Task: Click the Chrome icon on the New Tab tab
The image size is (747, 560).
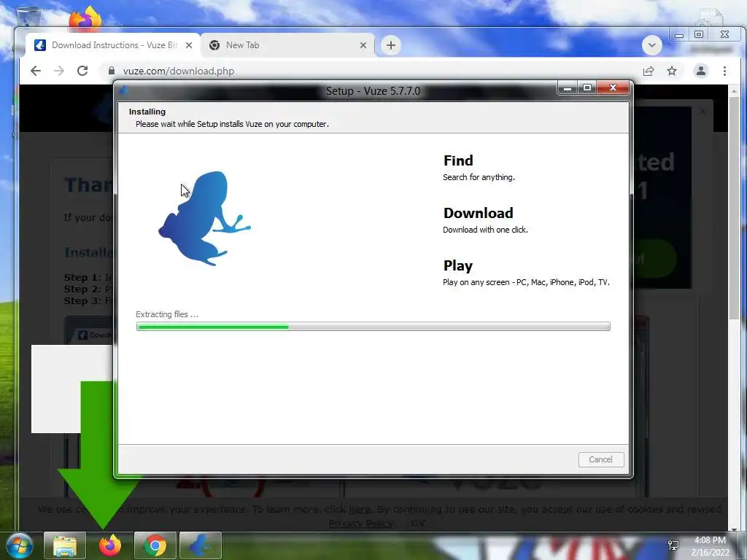Action: (x=214, y=45)
